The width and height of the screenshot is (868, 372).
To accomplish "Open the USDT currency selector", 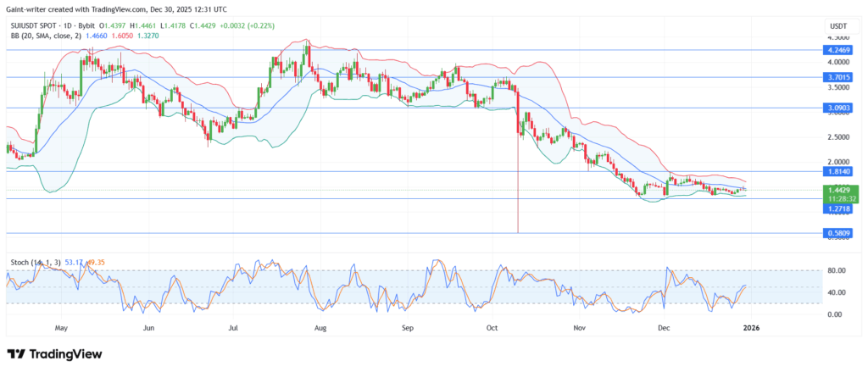I will click(x=838, y=26).
